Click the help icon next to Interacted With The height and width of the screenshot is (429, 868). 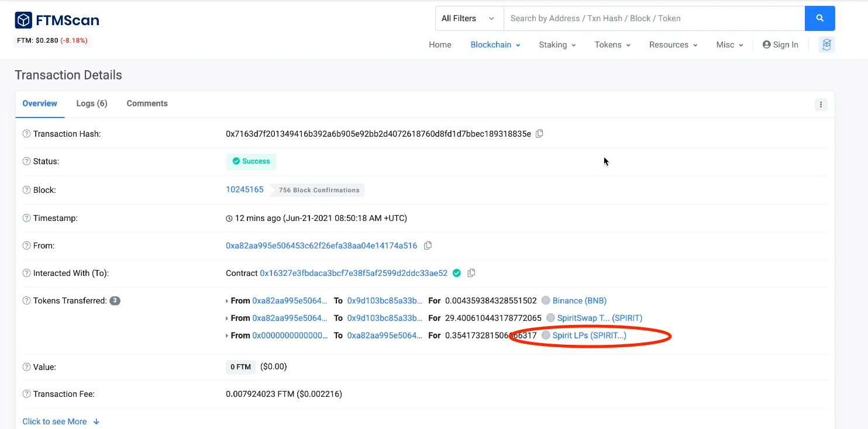pyautogui.click(x=26, y=273)
